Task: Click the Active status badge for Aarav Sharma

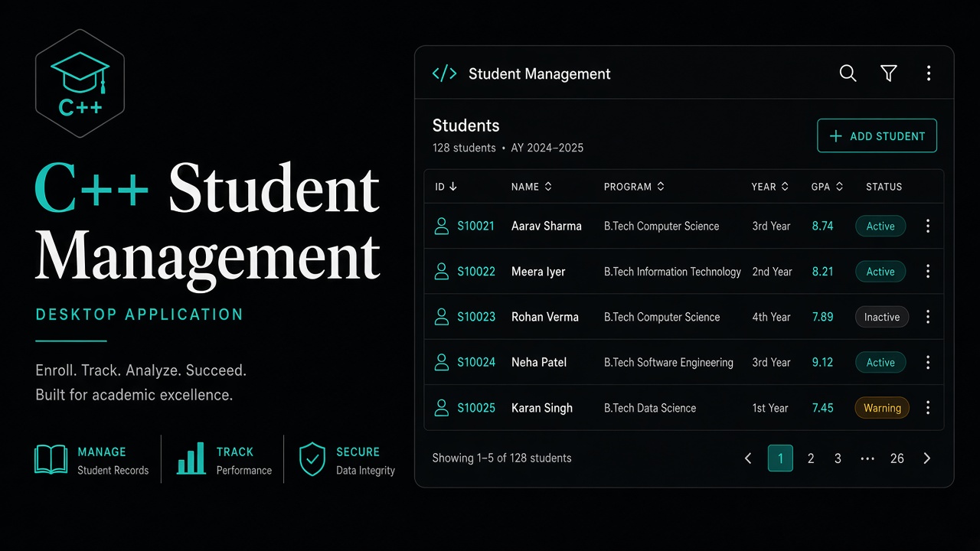Action: click(x=880, y=226)
